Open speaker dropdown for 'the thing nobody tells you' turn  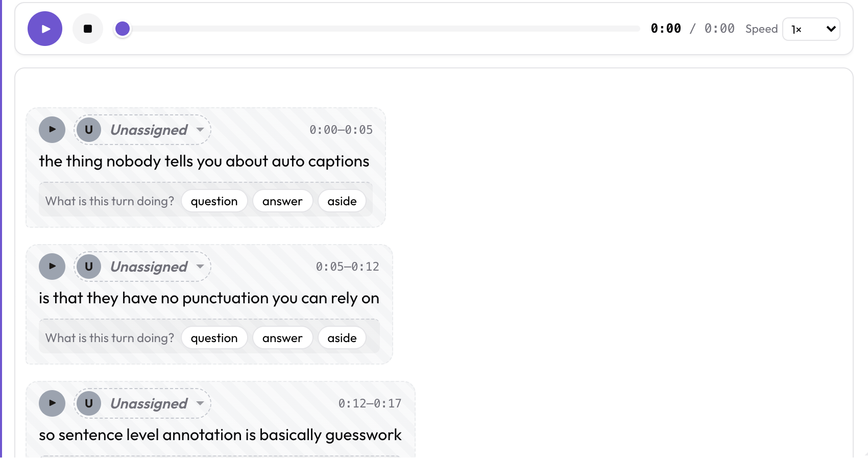[143, 130]
